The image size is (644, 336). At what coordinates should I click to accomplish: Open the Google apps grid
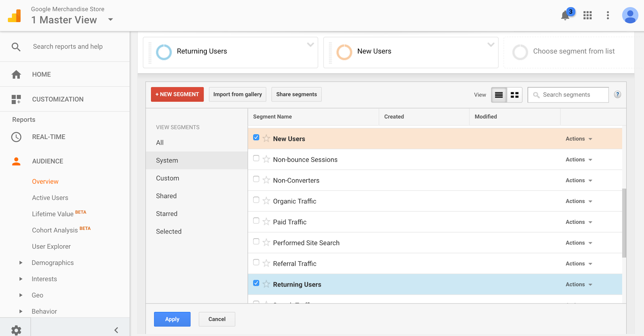click(x=588, y=15)
